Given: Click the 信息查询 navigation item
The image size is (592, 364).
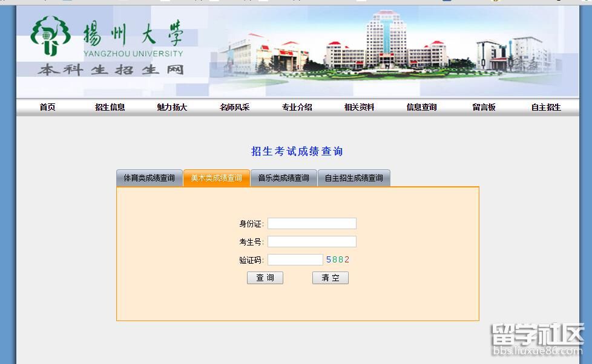Looking at the screenshot, I should pos(421,107).
